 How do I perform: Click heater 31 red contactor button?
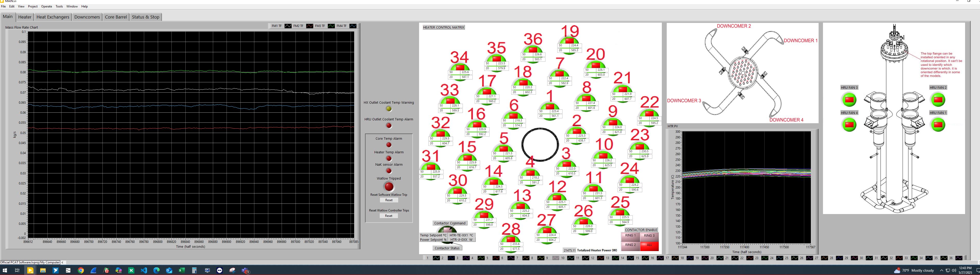[431, 167]
